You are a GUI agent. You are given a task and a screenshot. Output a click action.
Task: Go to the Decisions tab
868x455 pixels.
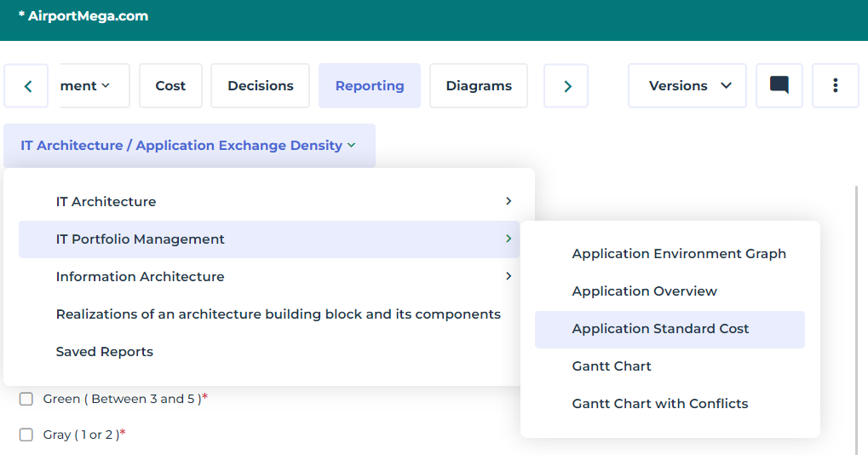tap(260, 85)
